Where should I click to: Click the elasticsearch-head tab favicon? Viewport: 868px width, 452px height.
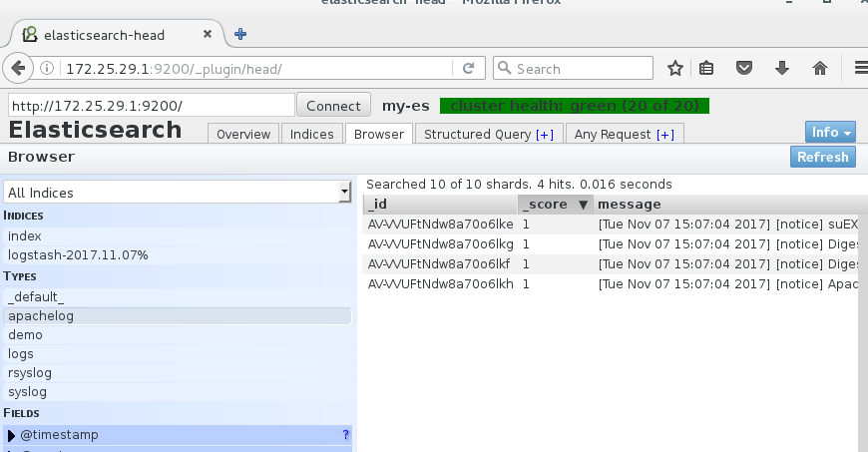point(29,34)
